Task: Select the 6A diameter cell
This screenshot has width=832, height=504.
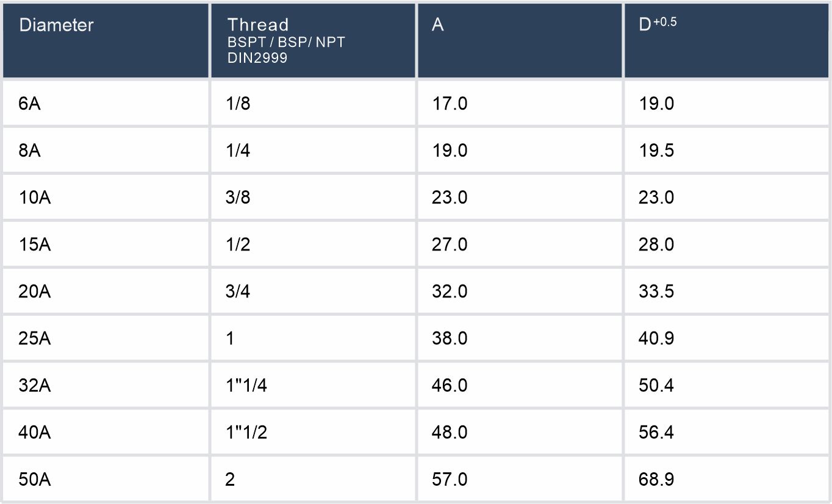Action: [30, 104]
